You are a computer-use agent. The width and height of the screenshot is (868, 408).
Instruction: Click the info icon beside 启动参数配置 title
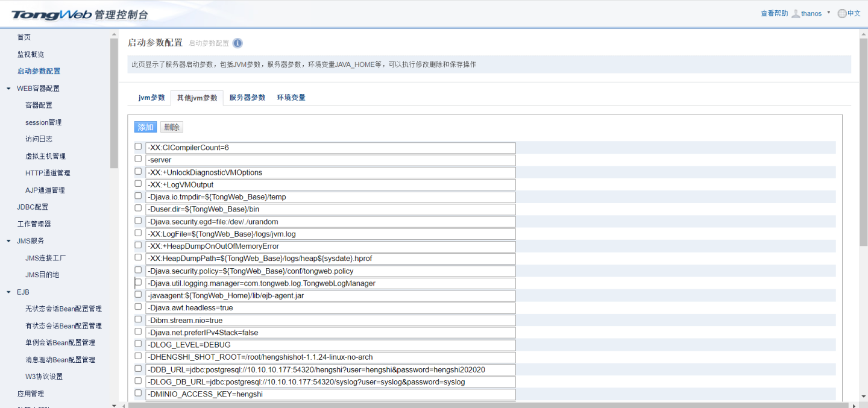pyautogui.click(x=237, y=43)
